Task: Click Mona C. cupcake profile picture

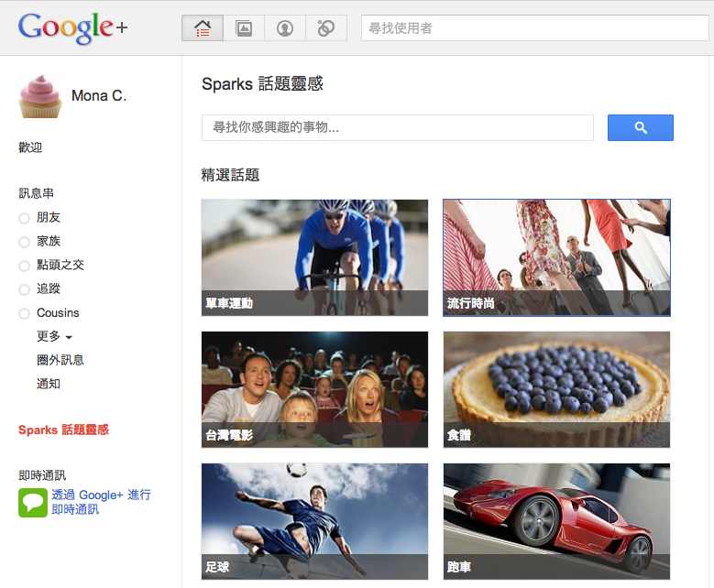Action: point(40,96)
